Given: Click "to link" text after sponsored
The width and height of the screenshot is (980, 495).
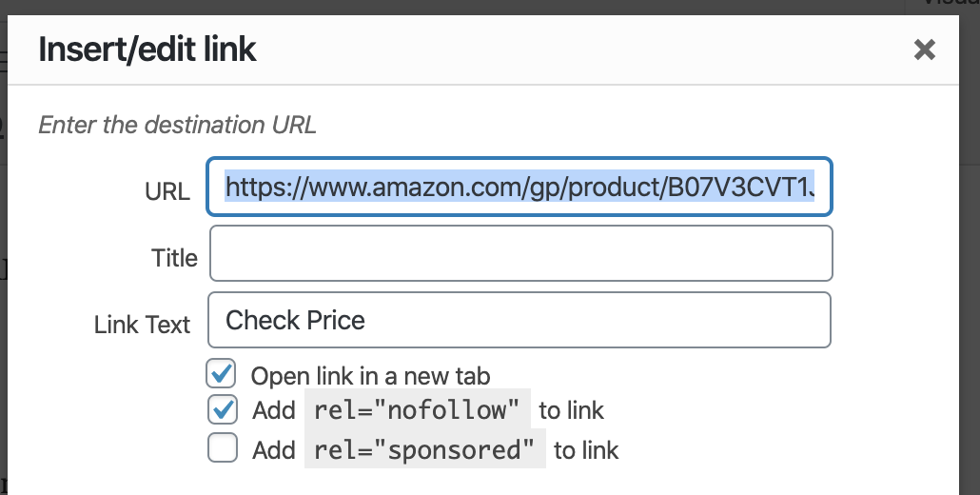Looking at the screenshot, I should [586, 449].
